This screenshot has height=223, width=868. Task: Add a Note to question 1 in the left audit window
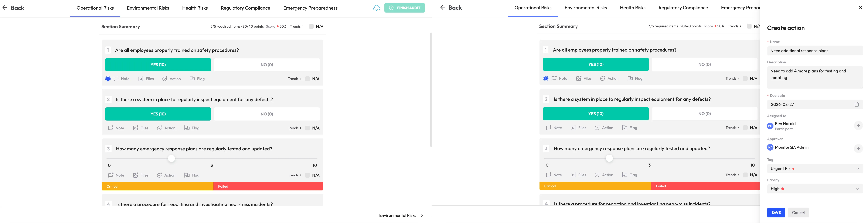click(x=121, y=79)
